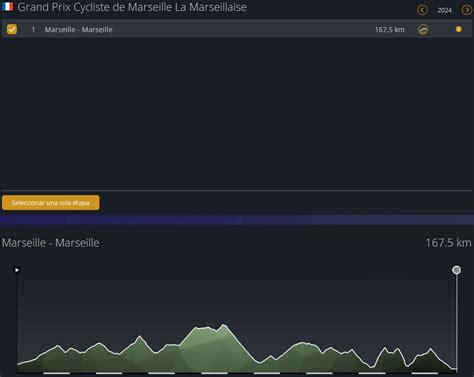Click '167.5 km' above the elevation profile
The image size is (474, 377).
(x=448, y=243)
